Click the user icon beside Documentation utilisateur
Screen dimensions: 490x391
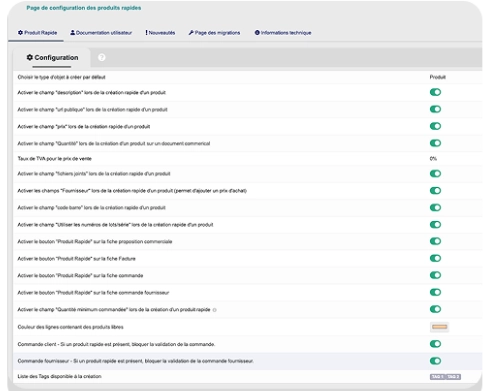[72, 33]
